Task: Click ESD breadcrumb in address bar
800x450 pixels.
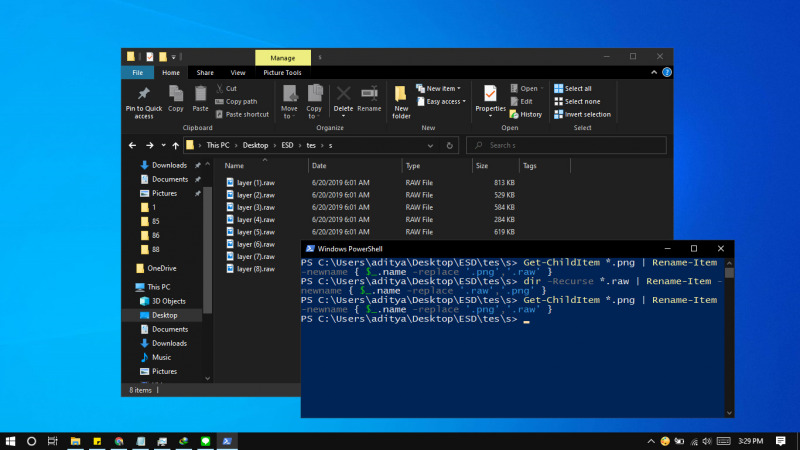Action: [287, 145]
